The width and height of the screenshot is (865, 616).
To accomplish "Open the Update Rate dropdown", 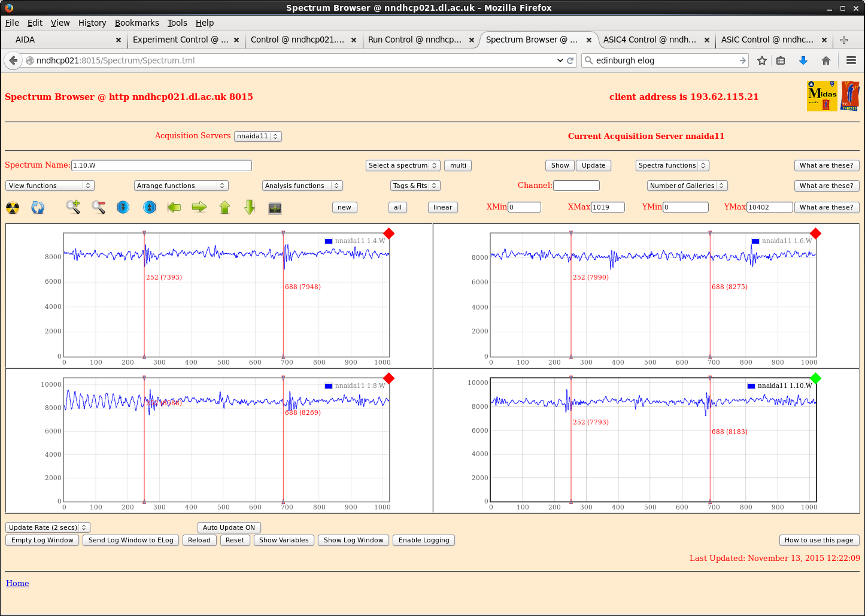I will [x=47, y=527].
